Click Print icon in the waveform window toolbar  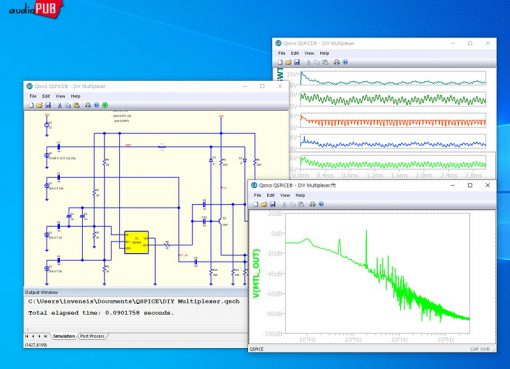coord(337,62)
